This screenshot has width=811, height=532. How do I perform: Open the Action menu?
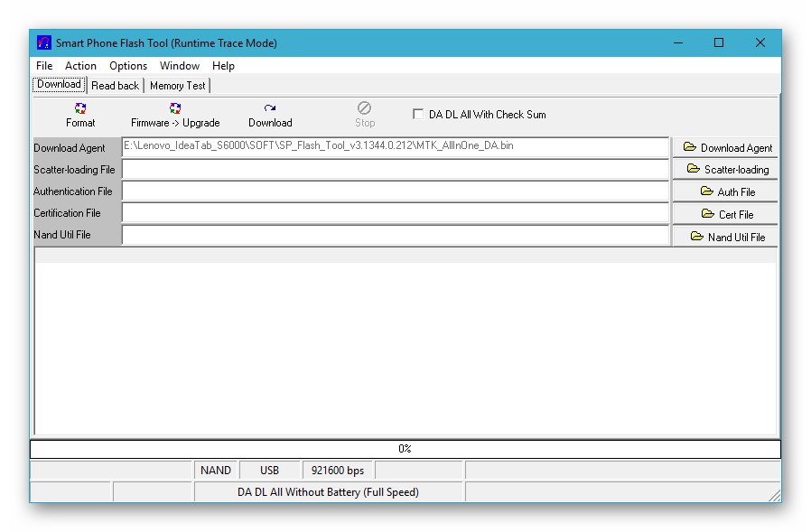tap(80, 66)
